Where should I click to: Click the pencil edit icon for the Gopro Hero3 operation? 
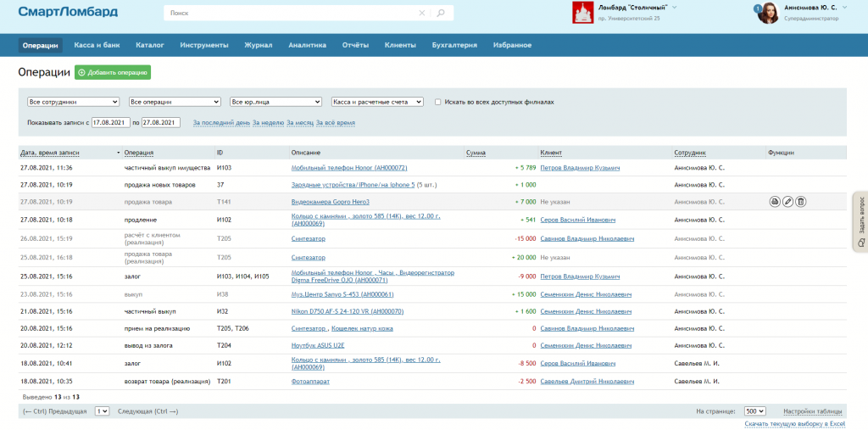(787, 201)
